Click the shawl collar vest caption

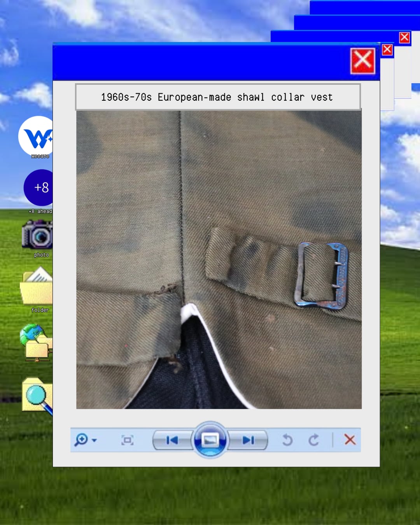point(218,97)
